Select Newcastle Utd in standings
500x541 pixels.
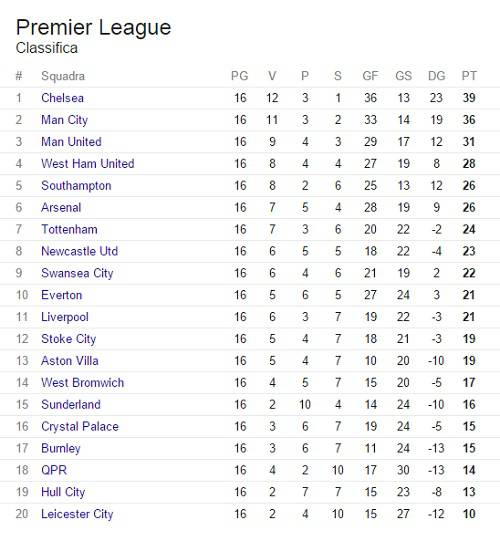point(79,251)
